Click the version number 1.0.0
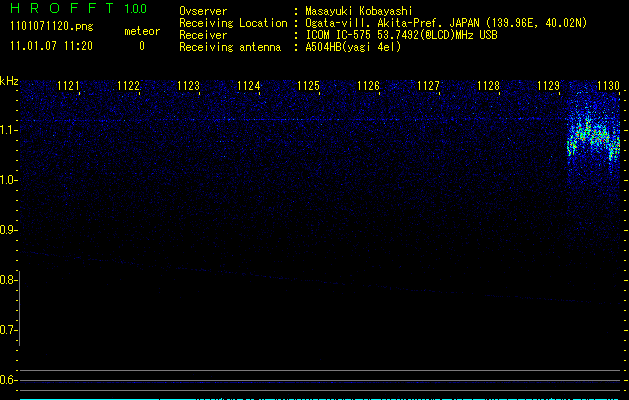 (136, 9)
